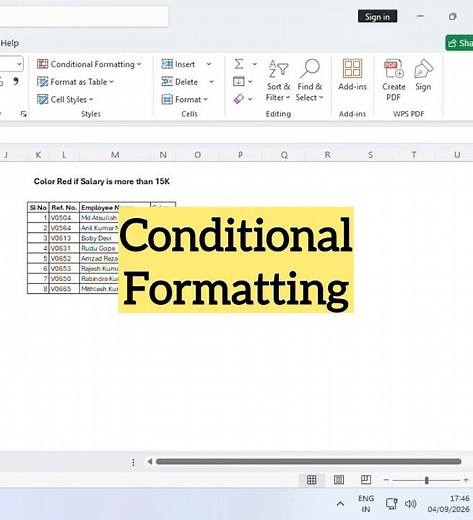Expand the Delete dropdown arrow
The width and height of the screenshot is (473, 520).
point(211,82)
